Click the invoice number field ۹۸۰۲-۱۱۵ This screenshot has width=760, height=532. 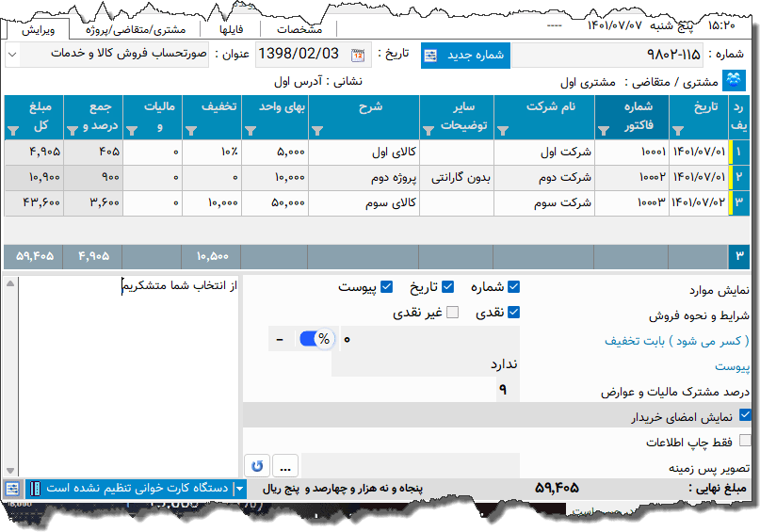[x=608, y=55]
